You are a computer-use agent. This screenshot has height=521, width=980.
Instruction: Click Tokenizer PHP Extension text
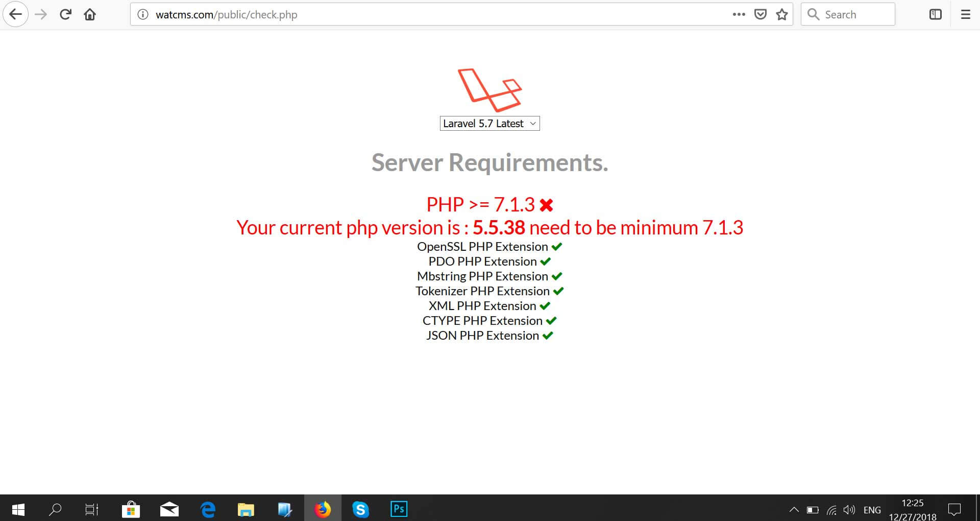482,291
